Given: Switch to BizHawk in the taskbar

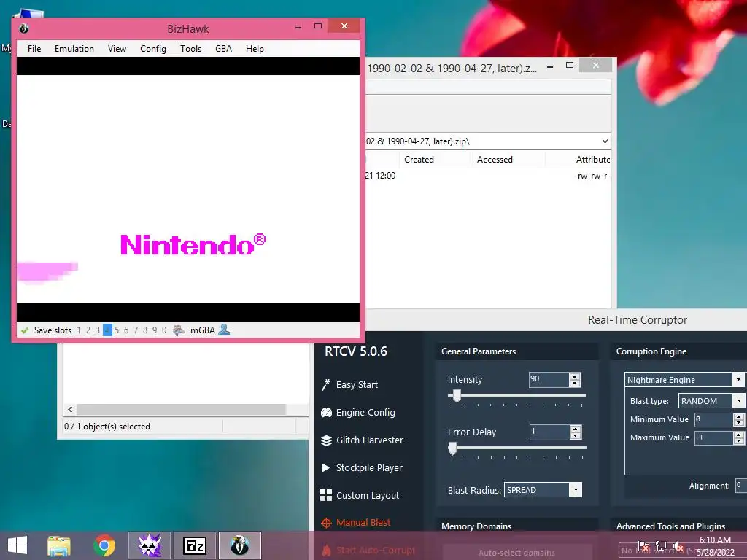Looking at the screenshot, I should 239,545.
